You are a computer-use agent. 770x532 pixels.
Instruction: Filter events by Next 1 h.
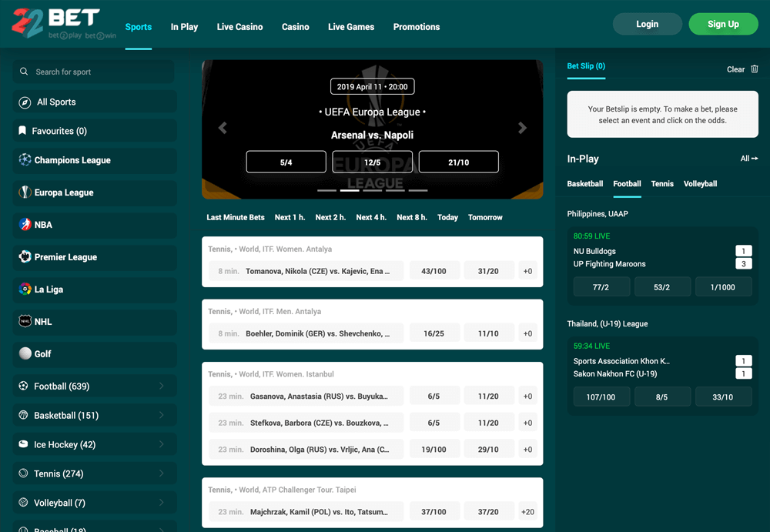(290, 217)
